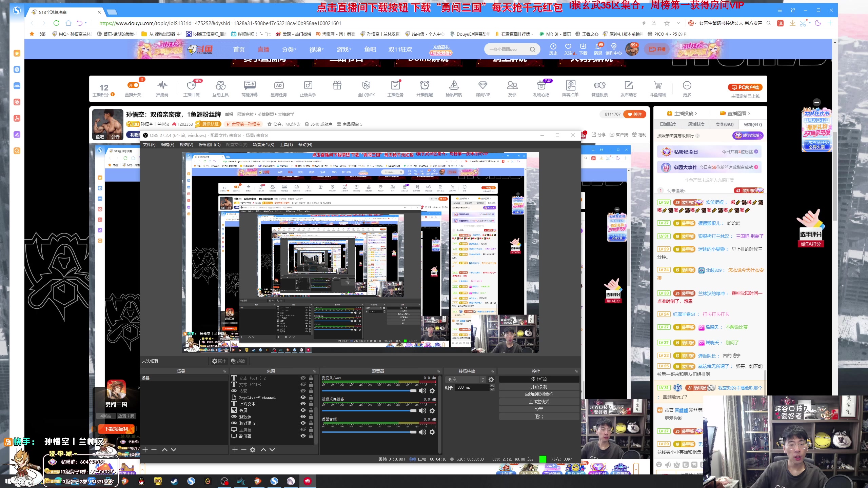Switch to 周活跃度 tab
Viewport: 868px width, 488px height.
coord(696,124)
